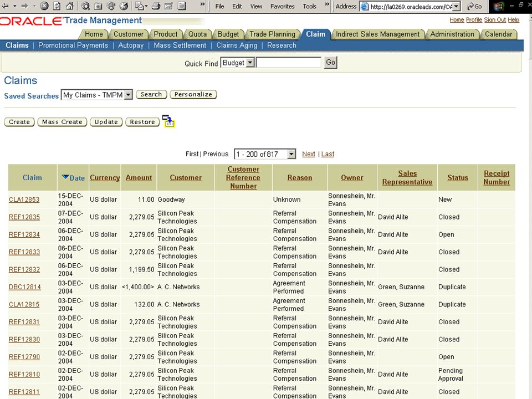Open the Tools menu
The height and width of the screenshot is (399, 532).
[x=309, y=7]
